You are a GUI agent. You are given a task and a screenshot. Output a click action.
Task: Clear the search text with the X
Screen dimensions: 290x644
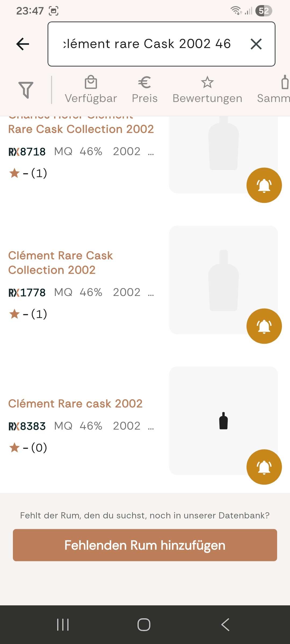tap(256, 44)
